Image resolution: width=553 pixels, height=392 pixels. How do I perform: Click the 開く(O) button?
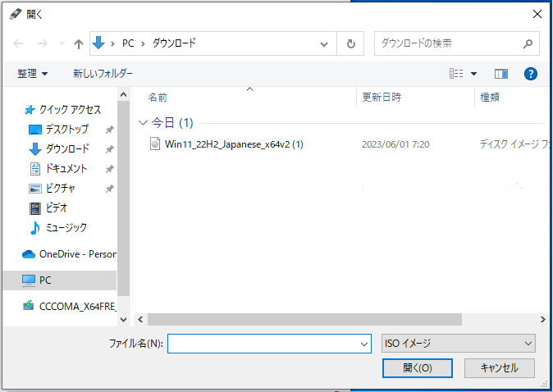pyautogui.click(x=418, y=368)
